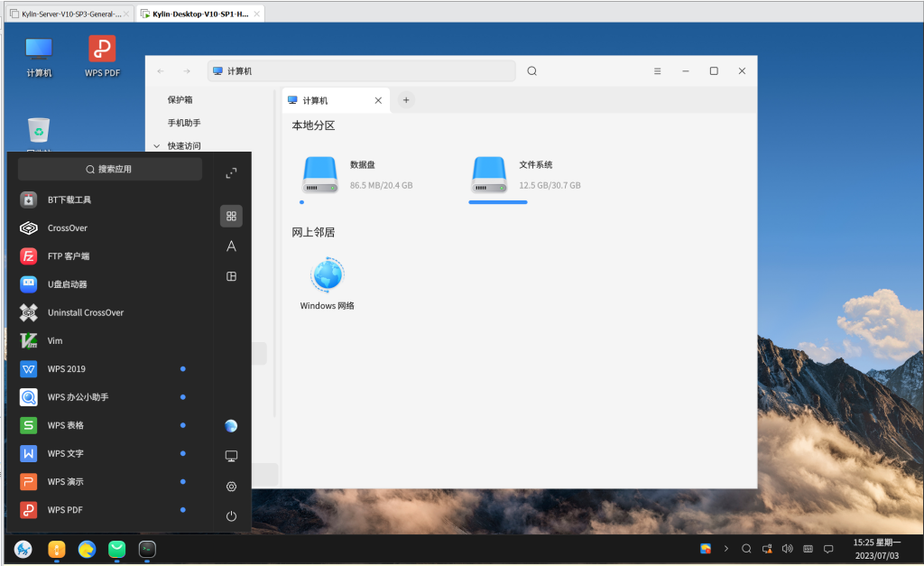Screen dimensions: 924x566
Task: Open the terminal icon on taskbar
Action: [x=147, y=550]
